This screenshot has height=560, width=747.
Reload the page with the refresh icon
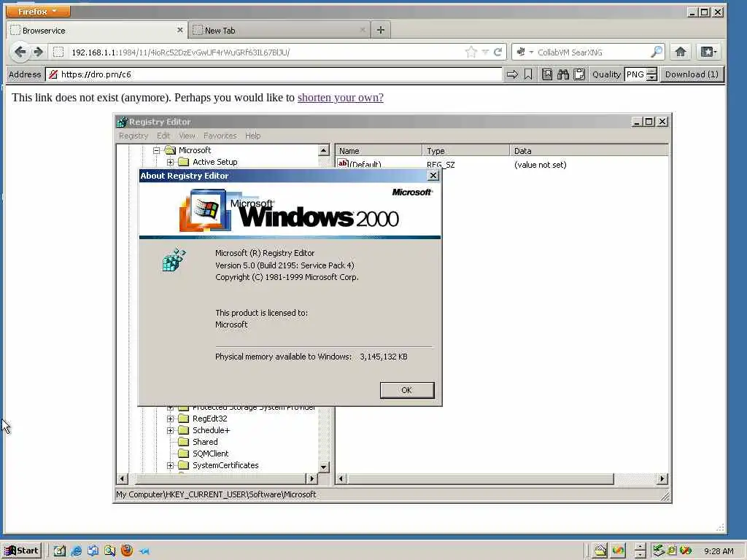498,52
